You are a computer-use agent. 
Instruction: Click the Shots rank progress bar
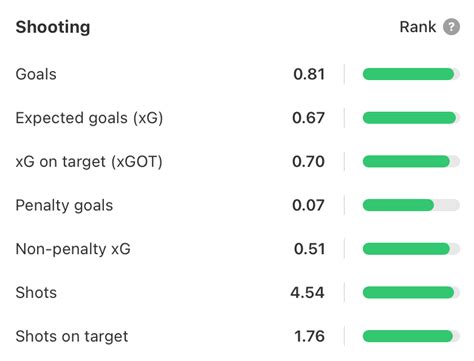coord(411,292)
